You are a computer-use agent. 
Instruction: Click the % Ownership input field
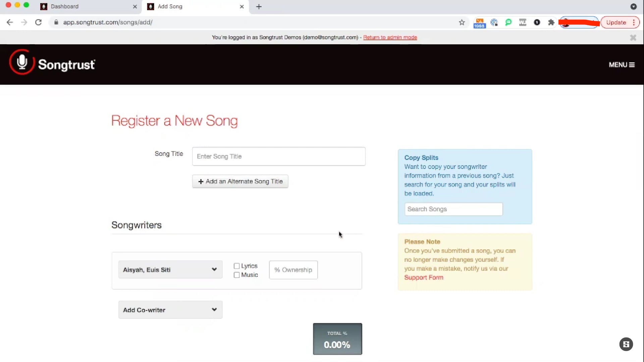[x=293, y=270]
